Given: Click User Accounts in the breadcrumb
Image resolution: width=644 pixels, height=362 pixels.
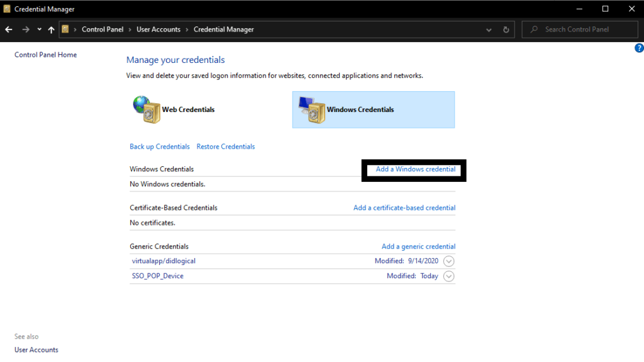Looking at the screenshot, I should coord(158,30).
